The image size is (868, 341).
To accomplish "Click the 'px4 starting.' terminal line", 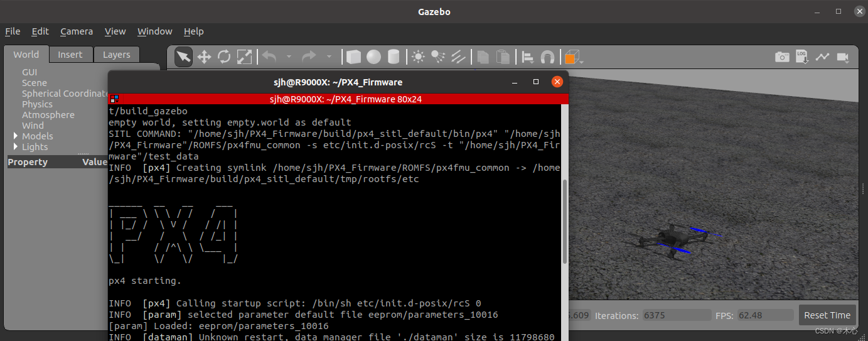I will (x=145, y=281).
